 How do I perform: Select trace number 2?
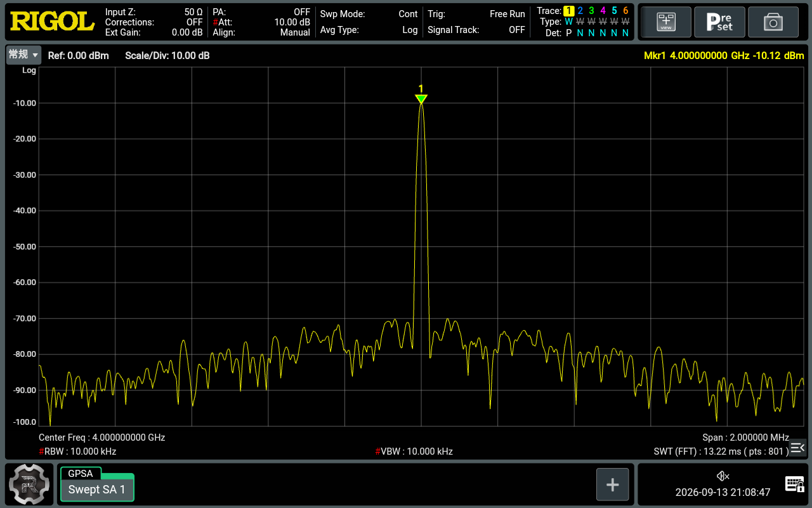[580, 11]
